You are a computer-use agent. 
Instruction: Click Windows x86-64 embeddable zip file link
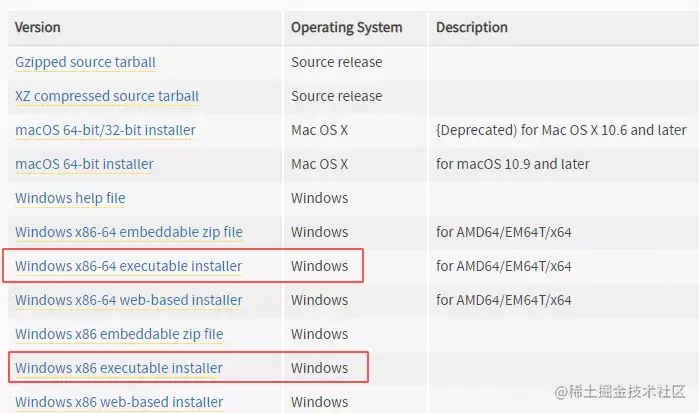point(128,232)
